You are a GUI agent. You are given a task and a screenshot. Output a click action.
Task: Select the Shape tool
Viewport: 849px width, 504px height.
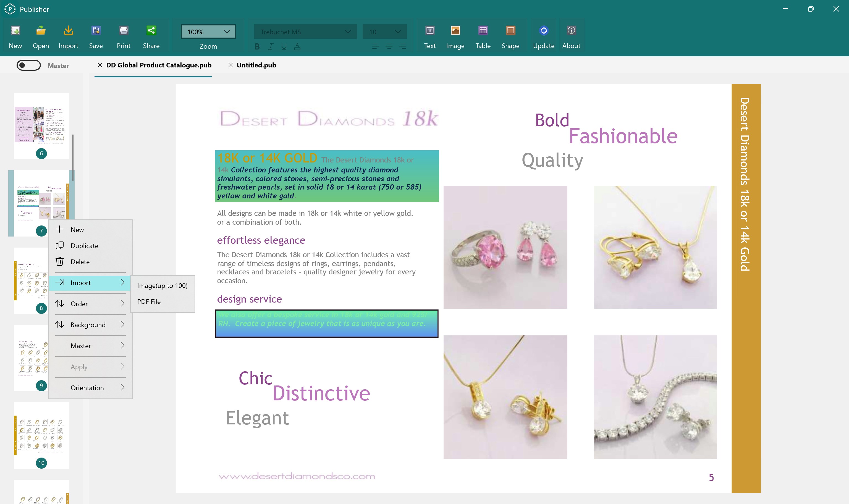click(x=510, y=36)
